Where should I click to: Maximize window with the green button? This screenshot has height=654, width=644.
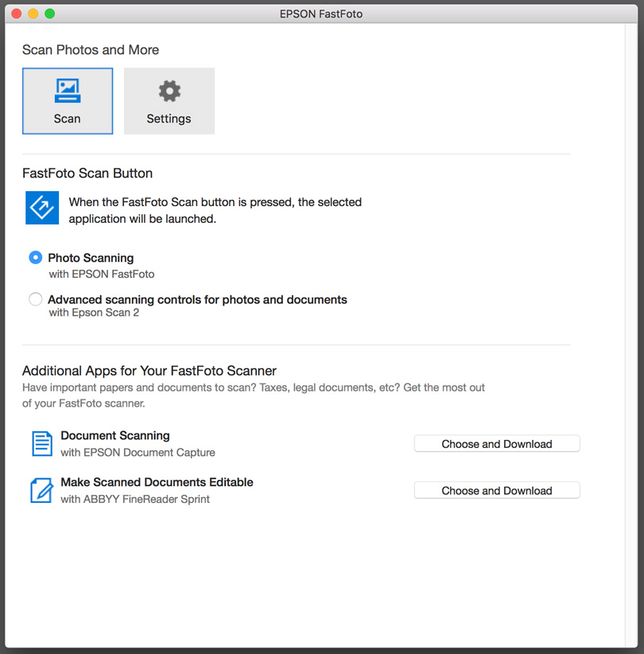coord(50,14)
